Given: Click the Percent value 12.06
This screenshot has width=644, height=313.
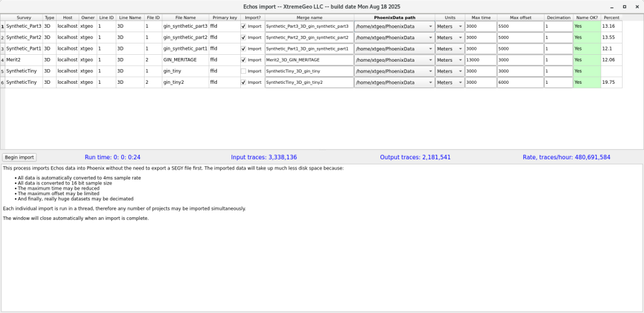Looking at the screenshot, I should click(x=611, y=60).
